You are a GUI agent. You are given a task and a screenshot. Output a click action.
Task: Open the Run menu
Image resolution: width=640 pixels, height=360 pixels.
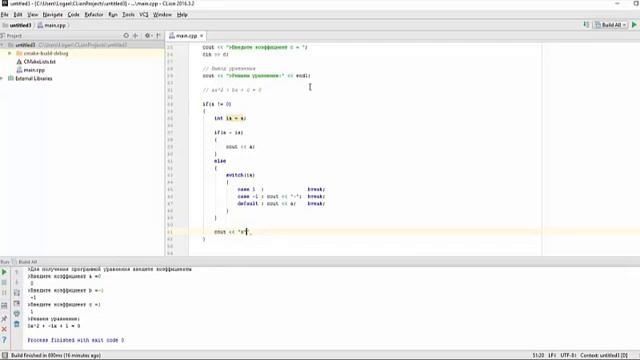pyautogui.click(x=113, y=15)
